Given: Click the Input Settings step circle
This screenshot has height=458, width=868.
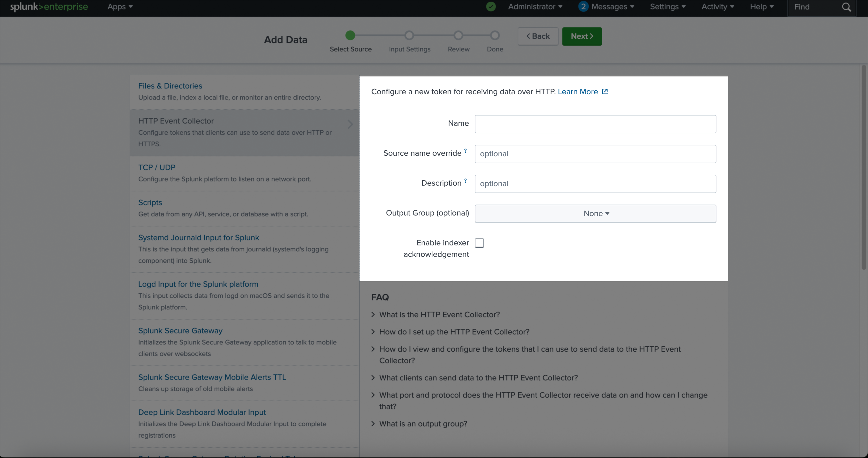Looking at the screenshot, I should pyautogui.click(x=409, y=35).
